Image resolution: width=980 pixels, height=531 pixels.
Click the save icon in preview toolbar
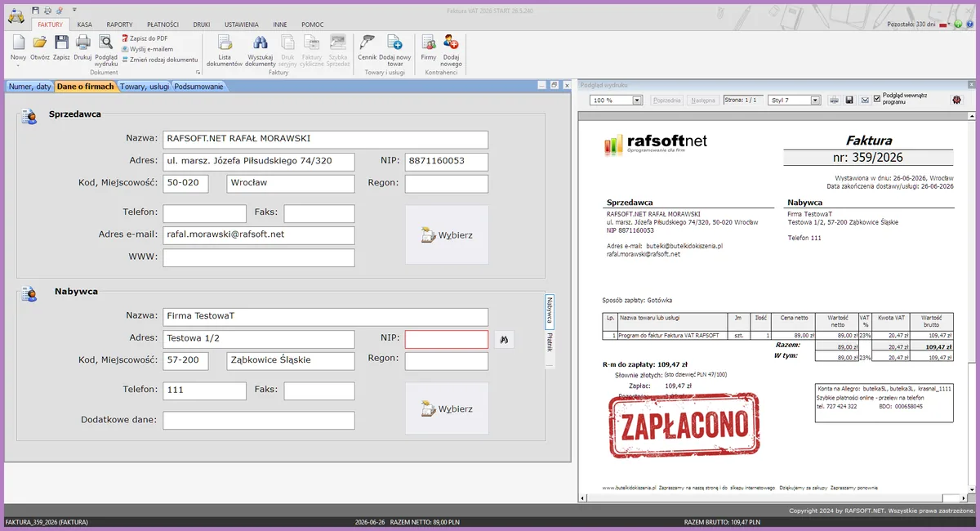click(849, 100)
